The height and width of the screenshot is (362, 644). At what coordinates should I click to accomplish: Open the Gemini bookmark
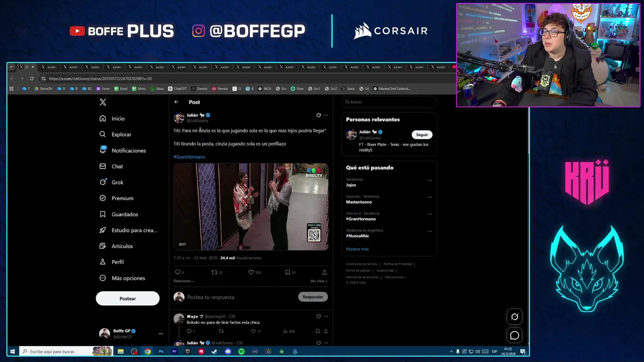(199, 88)
